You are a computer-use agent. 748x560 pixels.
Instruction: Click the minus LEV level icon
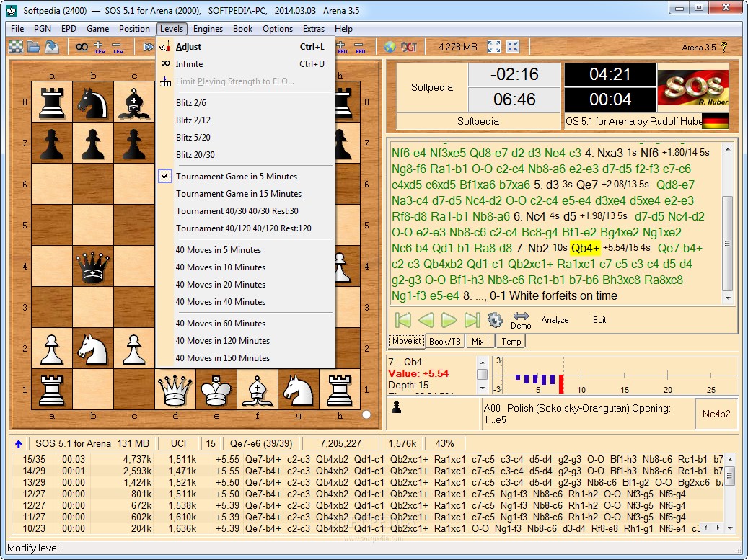tap(118, 47)
